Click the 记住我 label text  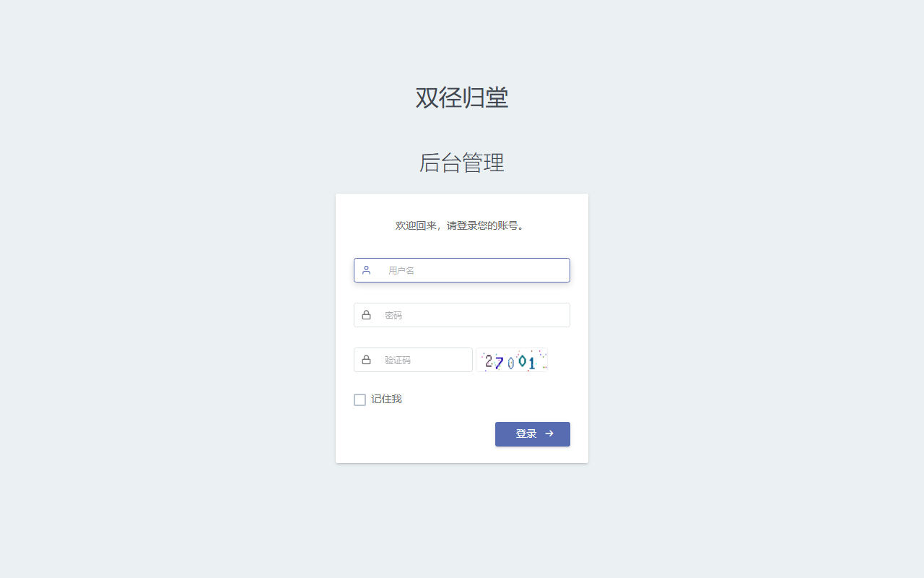click(386, 399)
